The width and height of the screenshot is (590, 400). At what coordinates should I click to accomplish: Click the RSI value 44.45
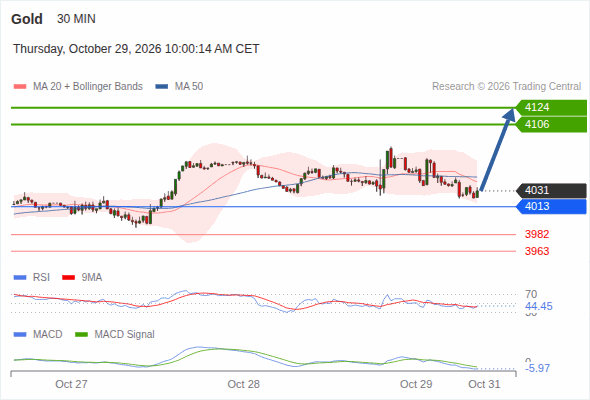(x=539, y=307)
